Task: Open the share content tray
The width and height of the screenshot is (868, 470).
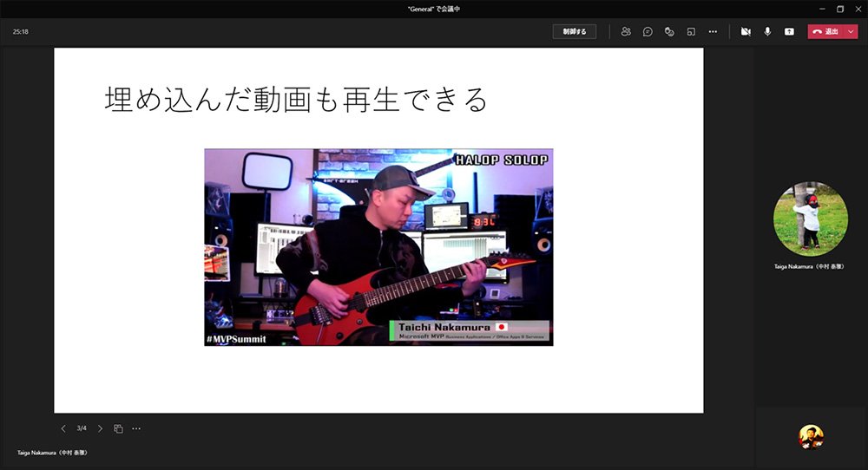Action: pos(789,31)
